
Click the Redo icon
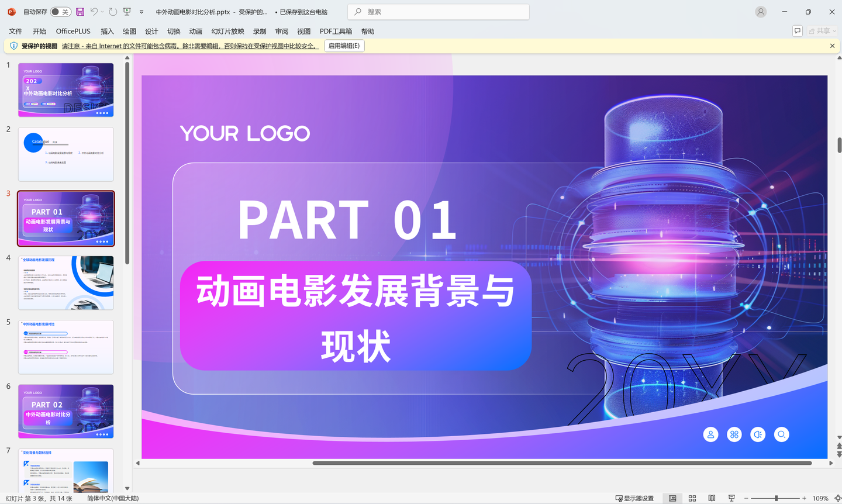[112, 12]
